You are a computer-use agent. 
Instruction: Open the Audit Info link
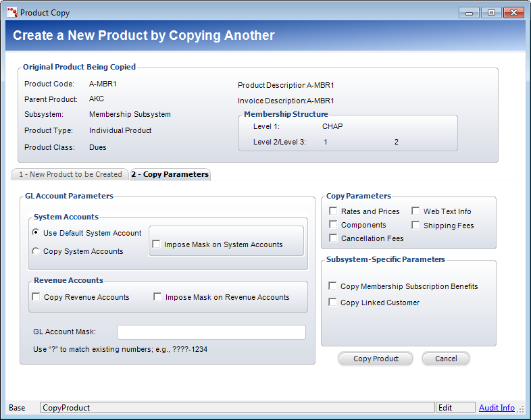497,408
